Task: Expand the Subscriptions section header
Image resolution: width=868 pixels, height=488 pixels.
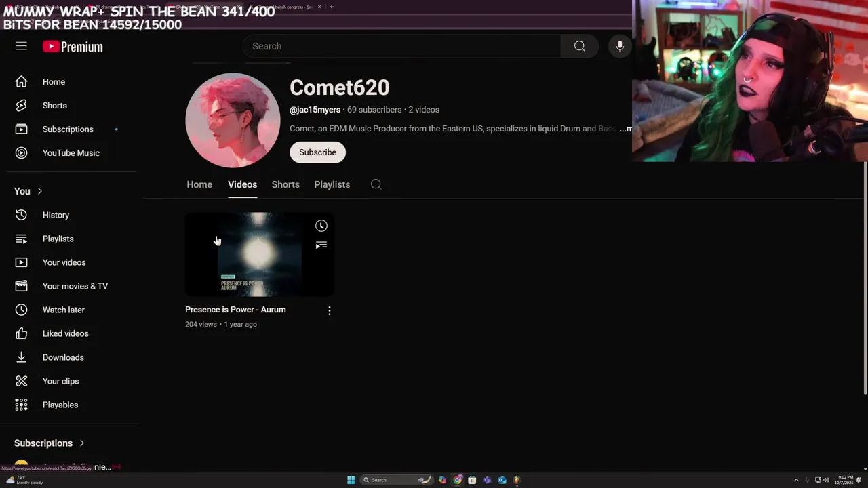Action: (50, 443)
